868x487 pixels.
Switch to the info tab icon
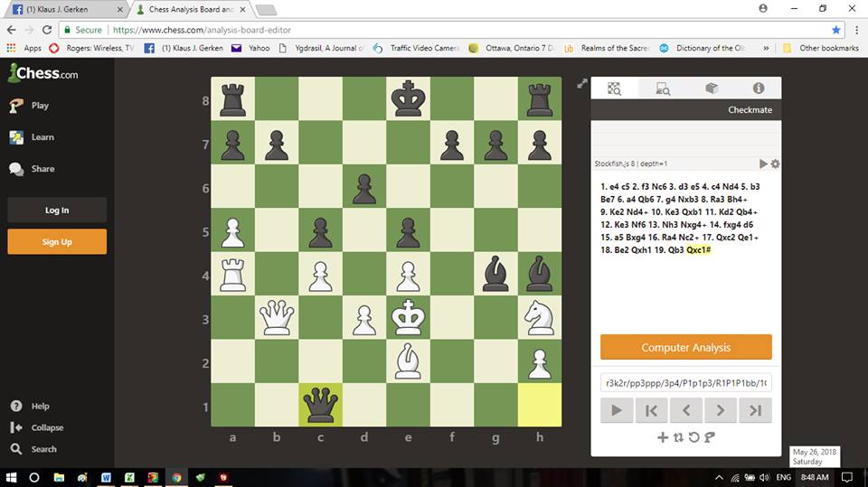(x=758, y=89)
